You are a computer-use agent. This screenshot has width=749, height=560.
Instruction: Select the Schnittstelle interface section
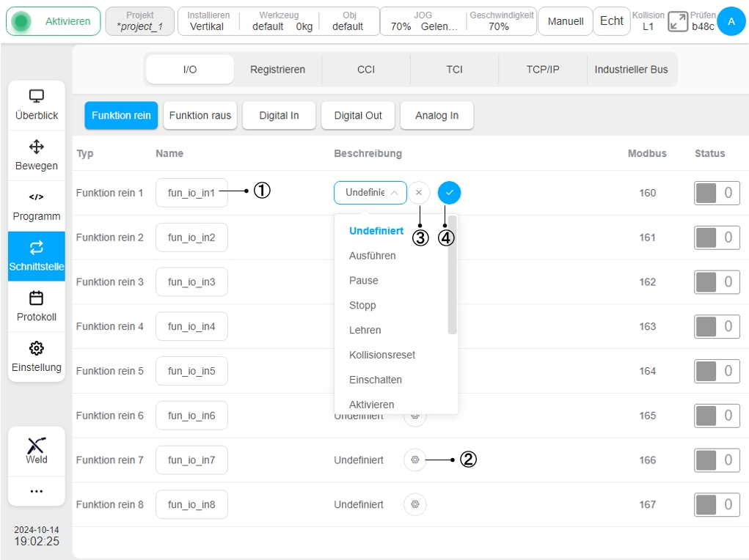click(36, 257)
